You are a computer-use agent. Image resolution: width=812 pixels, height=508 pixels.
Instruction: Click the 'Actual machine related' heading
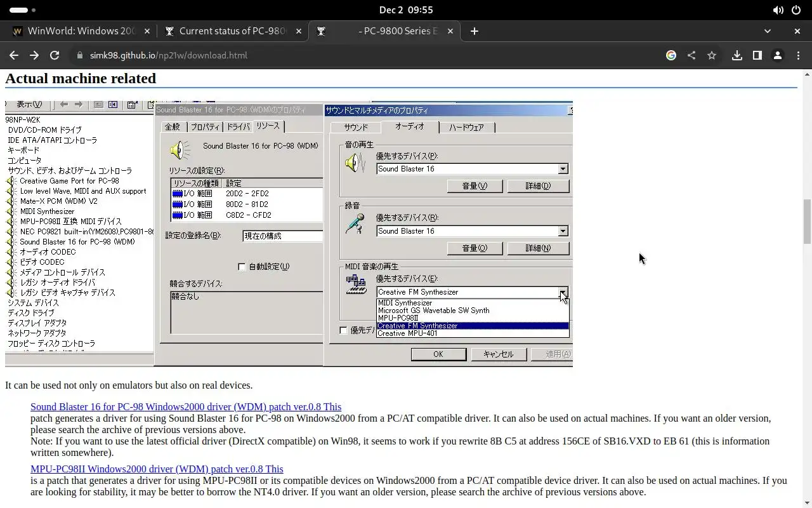coord(81,78)
